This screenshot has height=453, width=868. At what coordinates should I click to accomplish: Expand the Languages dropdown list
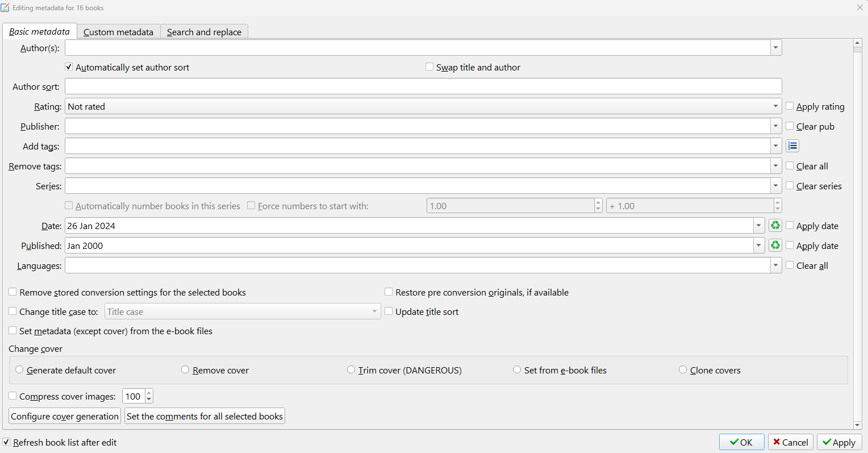(x=775, y=265)
